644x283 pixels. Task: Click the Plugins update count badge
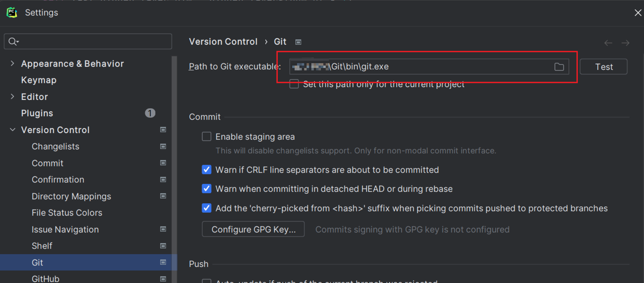point(150,113)
